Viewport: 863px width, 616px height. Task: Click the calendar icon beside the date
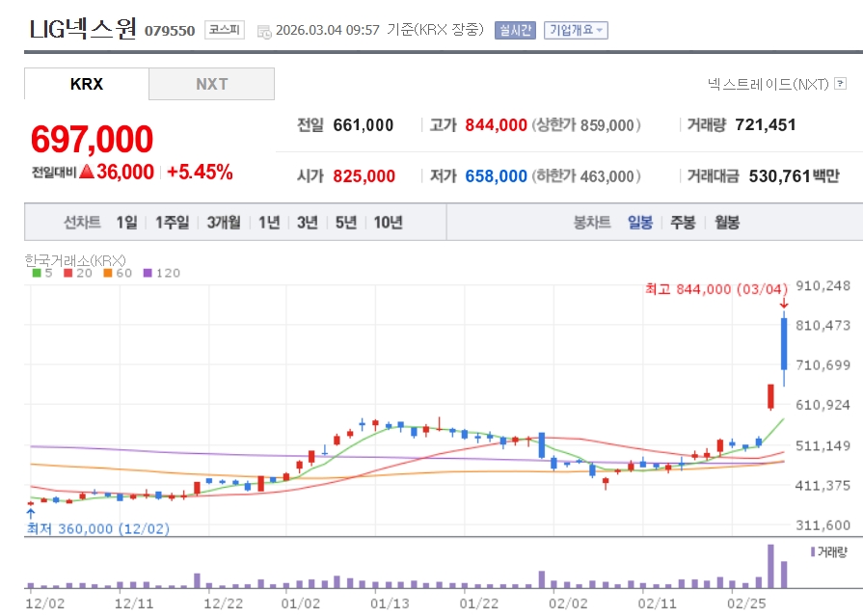(x=264, y=31)
